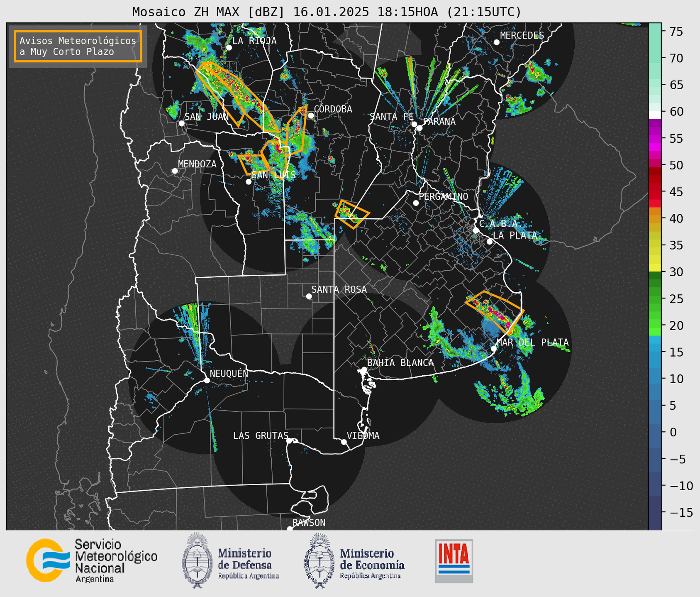Click the VIEDMA city label
Screen dimensions: 700x597
click(363, 436)
